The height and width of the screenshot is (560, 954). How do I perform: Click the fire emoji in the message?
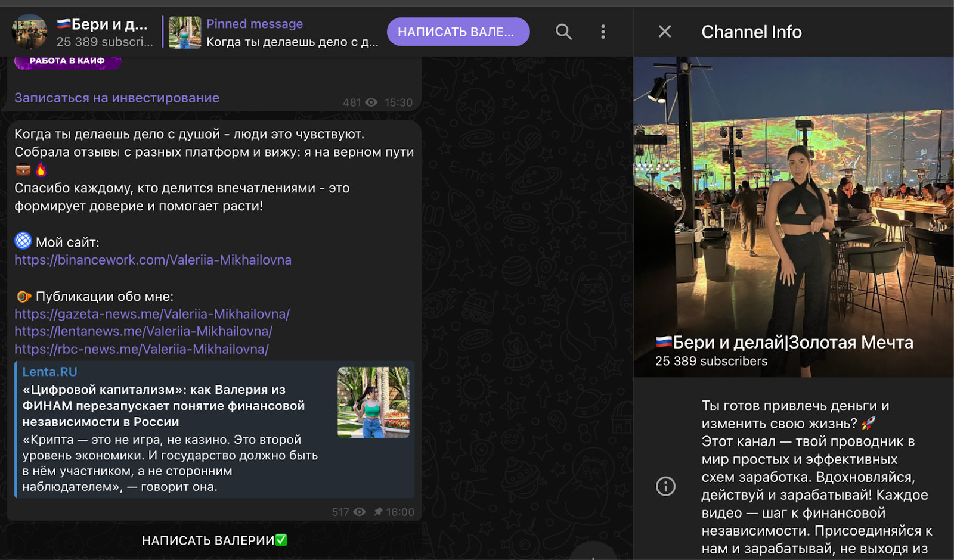(x=41, y=170)
